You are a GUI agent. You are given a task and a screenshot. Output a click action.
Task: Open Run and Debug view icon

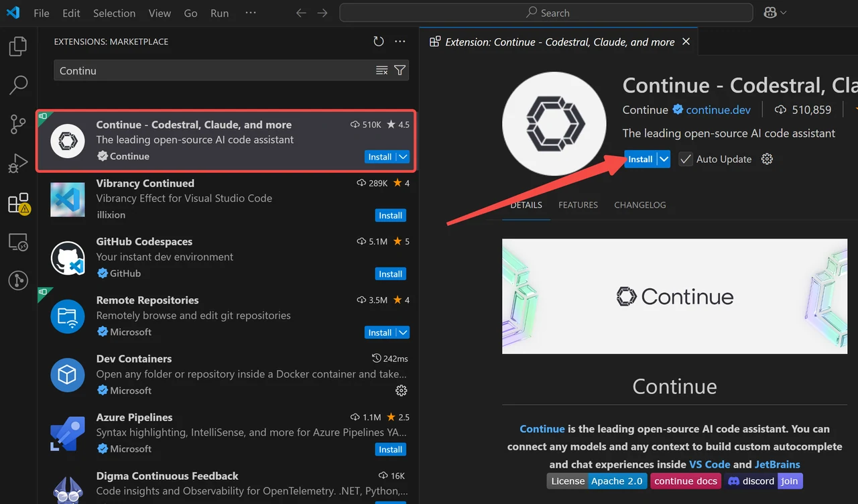[x=18, y=163]
